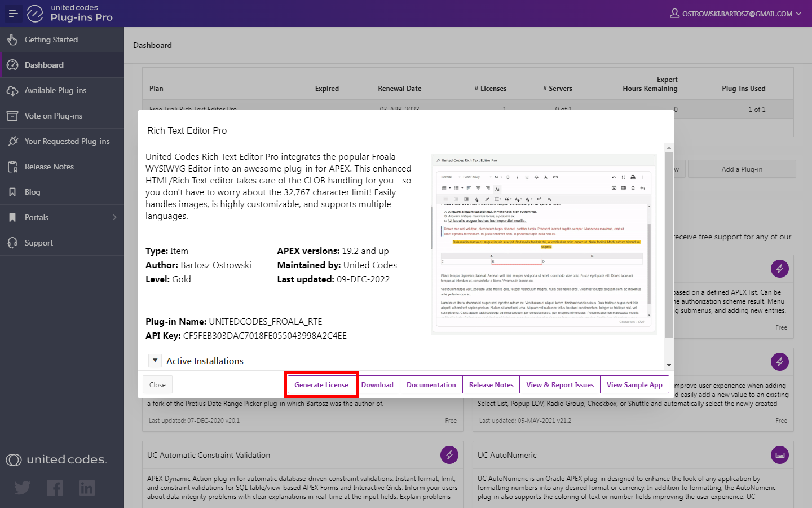Click the United Codes Plug-ins Pro logo
812x508 pixels.
pos(70,13)
